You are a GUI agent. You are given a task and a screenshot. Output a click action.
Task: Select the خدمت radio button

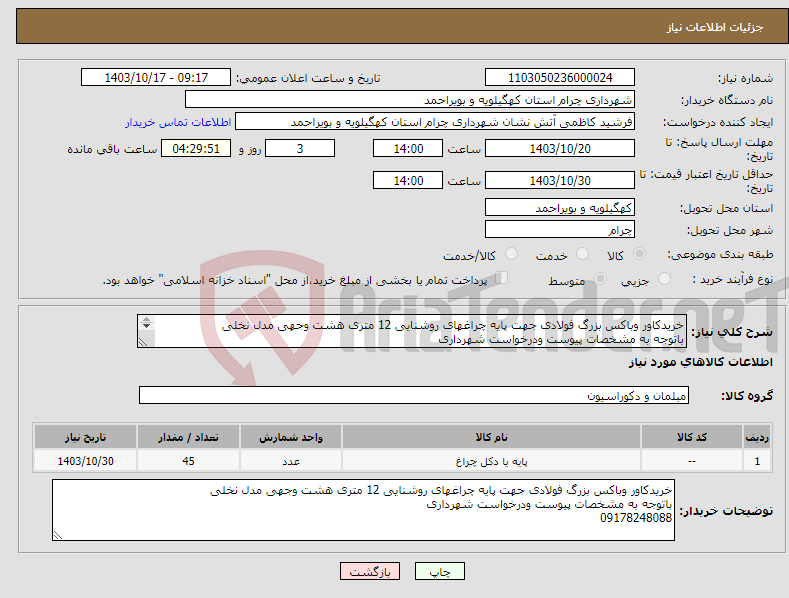(583, 254)
